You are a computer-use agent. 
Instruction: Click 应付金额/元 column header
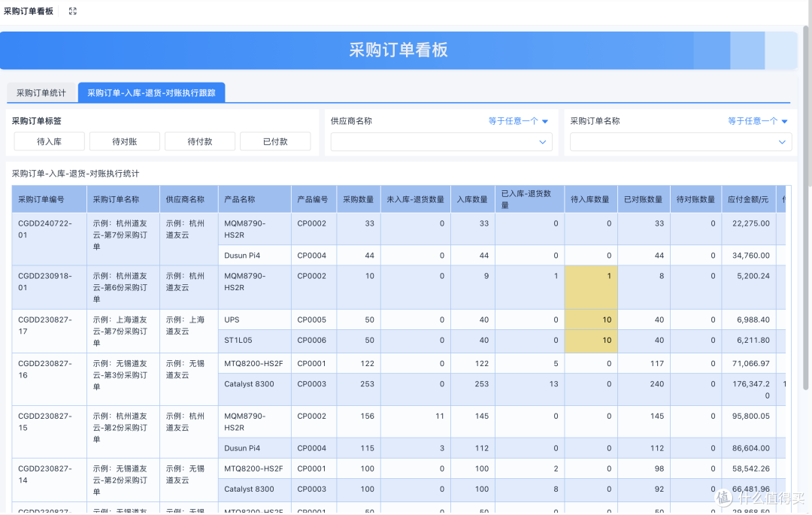(749, 199)
